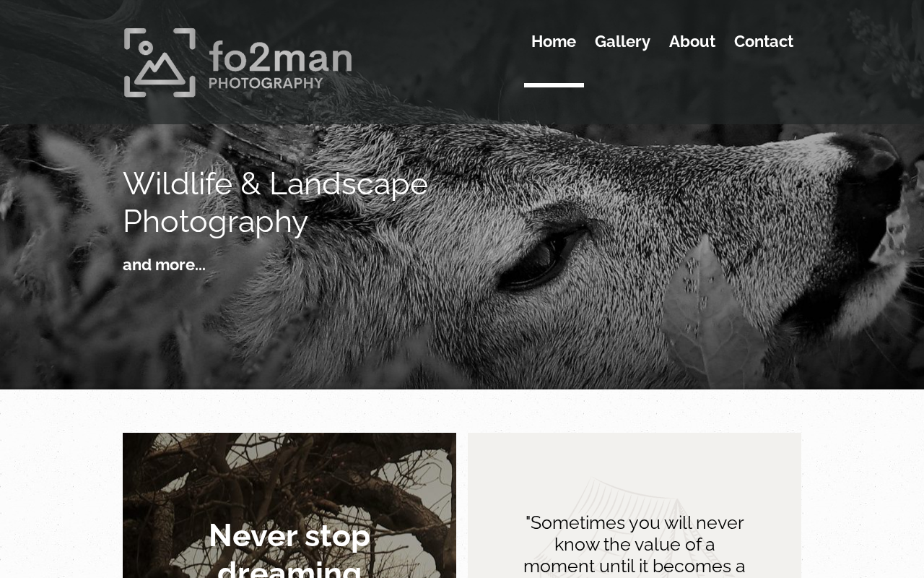924x578 pixels.
Task: Click the PHOTOGRAPHY text under fo2man
Action: coord(266,83)
